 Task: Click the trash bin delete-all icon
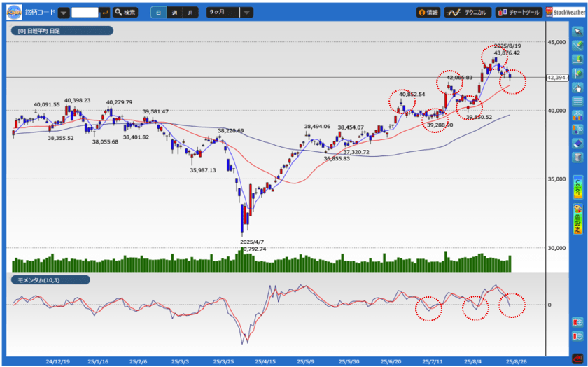click(x=578, y=157)
